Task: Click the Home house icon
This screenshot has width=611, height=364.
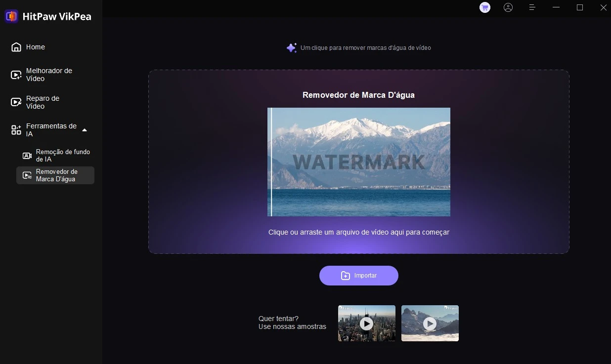Action: [x=16, y=47]
